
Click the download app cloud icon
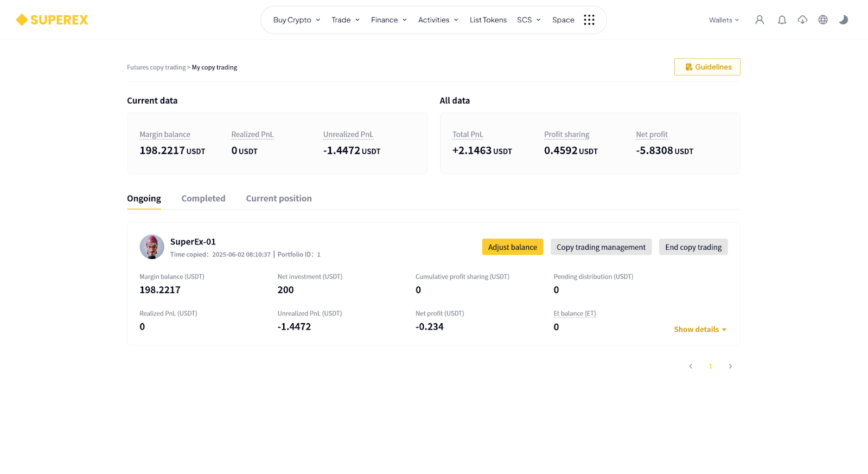802,20
